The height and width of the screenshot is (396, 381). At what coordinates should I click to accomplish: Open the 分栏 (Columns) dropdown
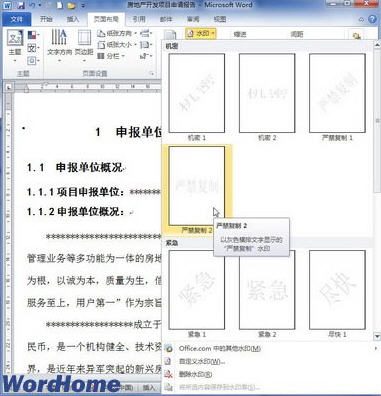pyautogui.click(x=111, y=56)
